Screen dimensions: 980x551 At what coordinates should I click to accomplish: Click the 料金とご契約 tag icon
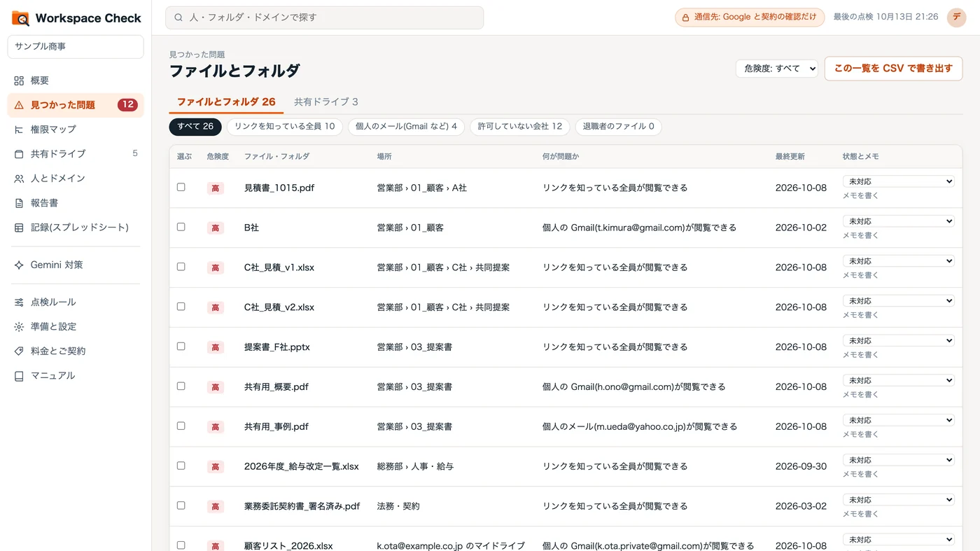pyautogui.click(x=19, y=351)
